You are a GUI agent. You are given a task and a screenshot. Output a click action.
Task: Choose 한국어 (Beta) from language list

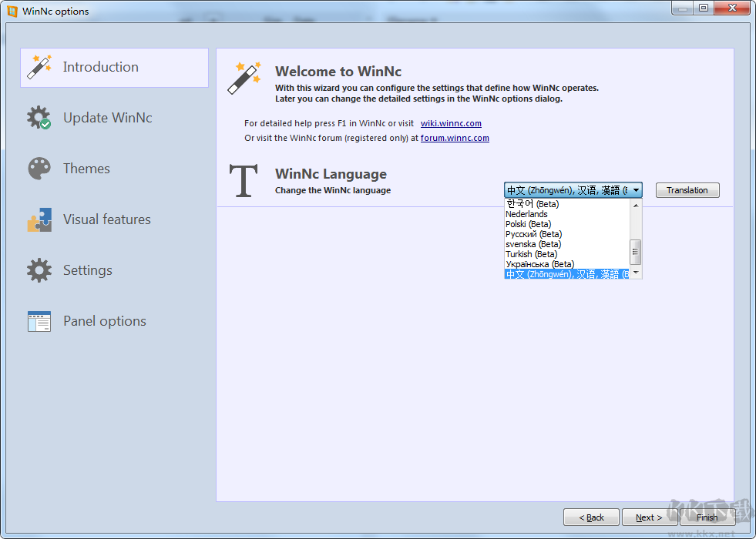point(566,204)
